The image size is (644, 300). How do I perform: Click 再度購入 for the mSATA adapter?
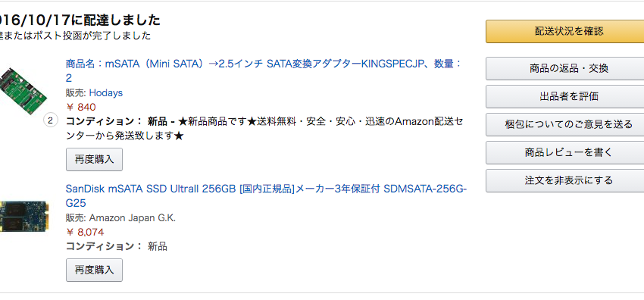94,159
